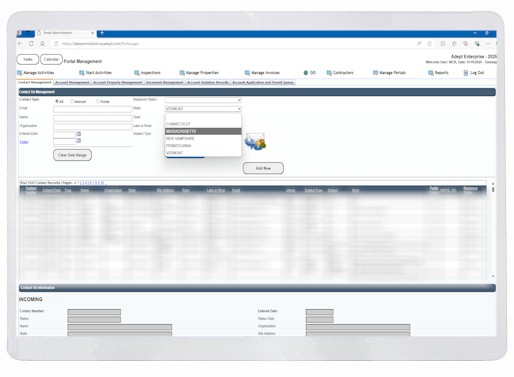Open the Account Management tab
The image size is (514, 377).
(x=72, y=82)
